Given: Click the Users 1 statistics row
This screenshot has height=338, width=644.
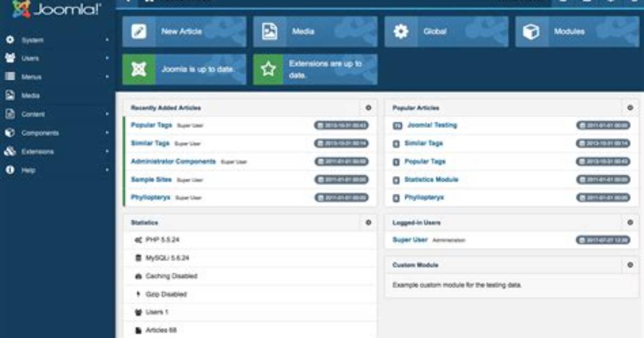Looking at the screenshot, I should (x=250, y=312).
